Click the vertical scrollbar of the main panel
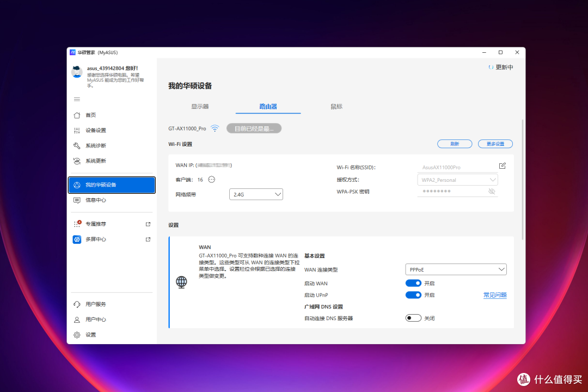This screenshot has height=392, width=588. tap(523, 180)
